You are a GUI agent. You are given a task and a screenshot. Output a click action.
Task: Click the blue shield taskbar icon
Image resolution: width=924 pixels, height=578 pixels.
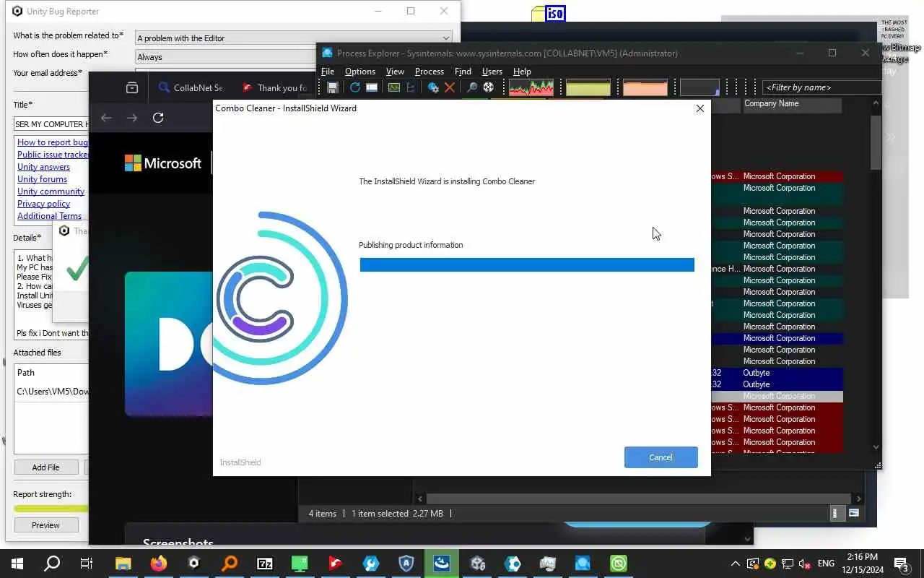[x=406, y=564]
